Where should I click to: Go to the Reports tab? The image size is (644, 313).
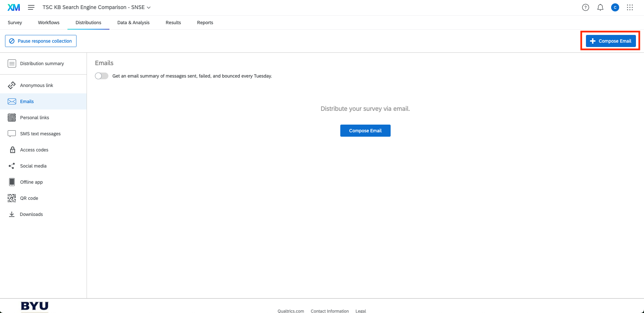click(205, 23)
